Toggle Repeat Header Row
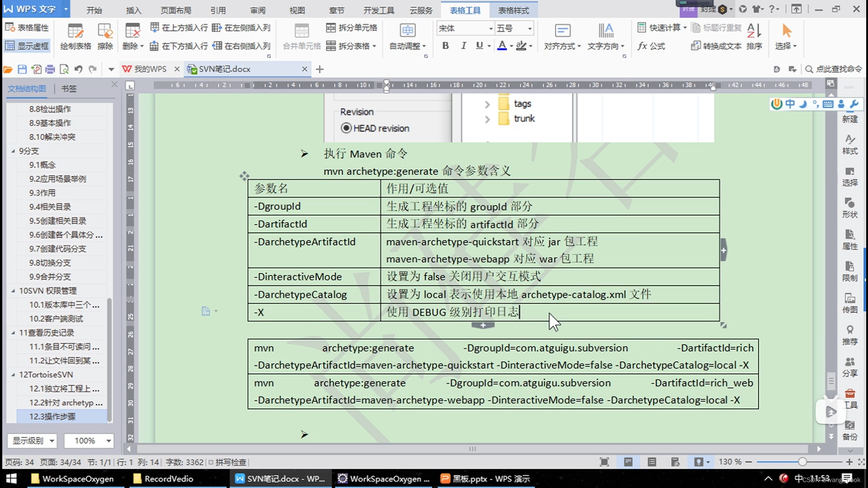Screen dimensions: 868x488 click(x=717, y=28)
